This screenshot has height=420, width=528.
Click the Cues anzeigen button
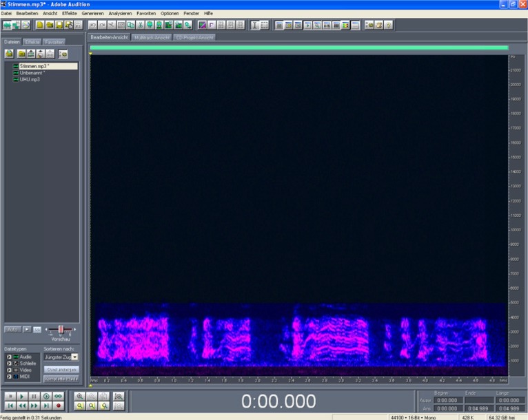61,369
